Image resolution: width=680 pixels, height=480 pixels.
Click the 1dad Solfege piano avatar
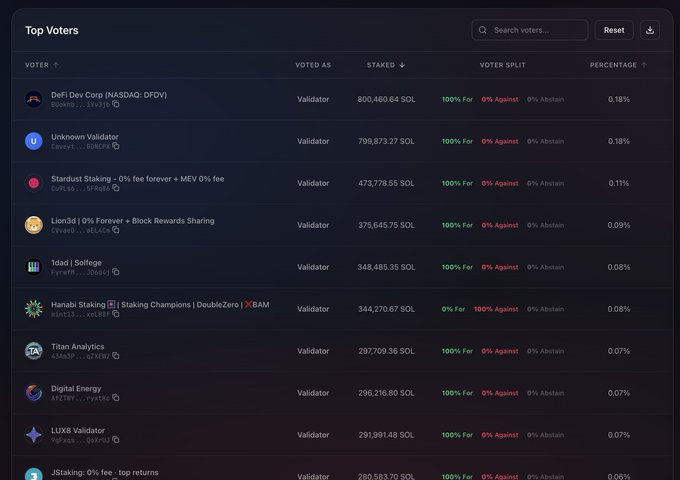(x=34, y=267)
